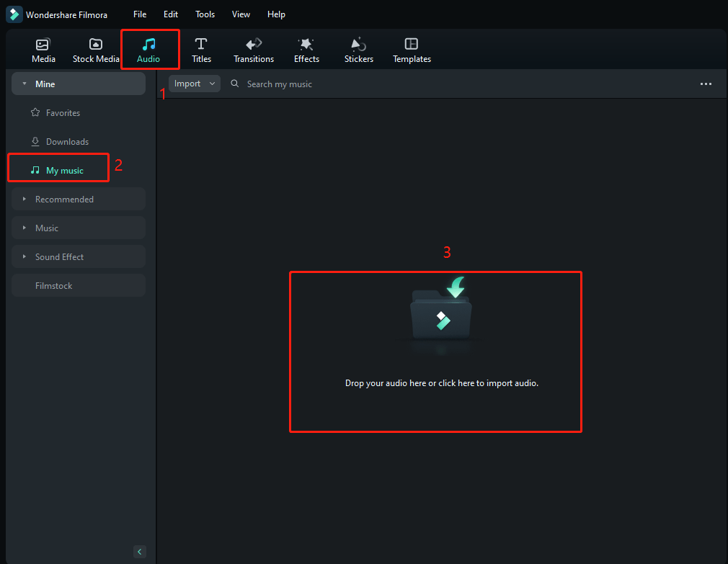This screenshot has height=564, width=728.
Task: Open the Audio panel
Action: click(148, 49)
